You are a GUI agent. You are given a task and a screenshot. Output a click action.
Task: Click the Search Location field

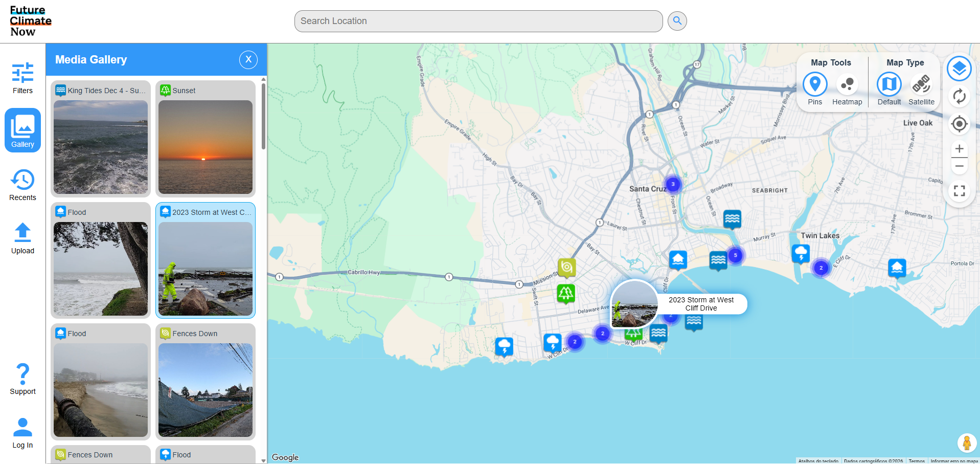(x=478, y=21)
